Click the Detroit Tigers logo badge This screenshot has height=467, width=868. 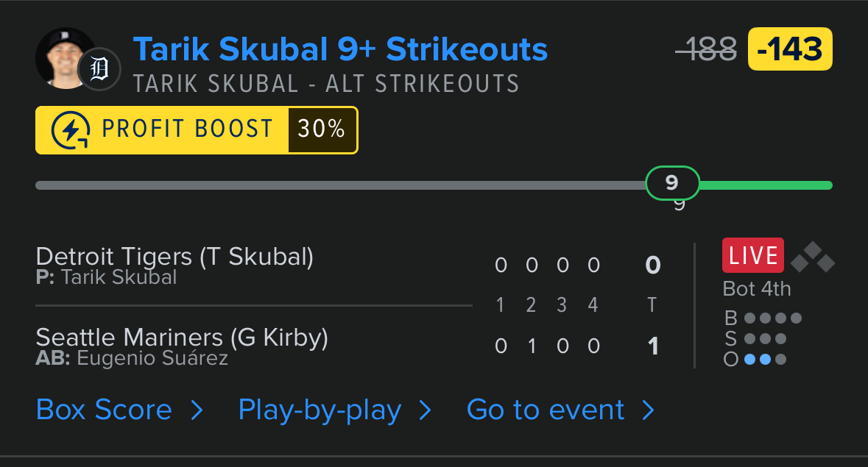pos(99,70)
